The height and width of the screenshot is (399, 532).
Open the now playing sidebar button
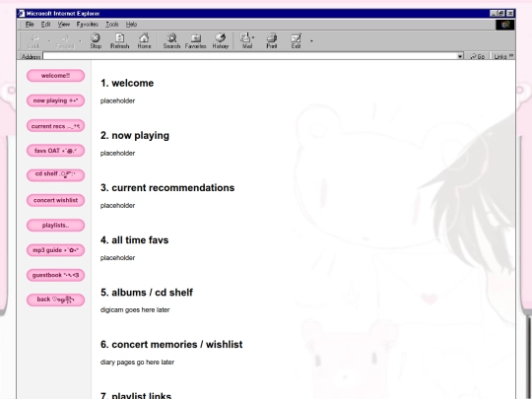click(55, 100)
